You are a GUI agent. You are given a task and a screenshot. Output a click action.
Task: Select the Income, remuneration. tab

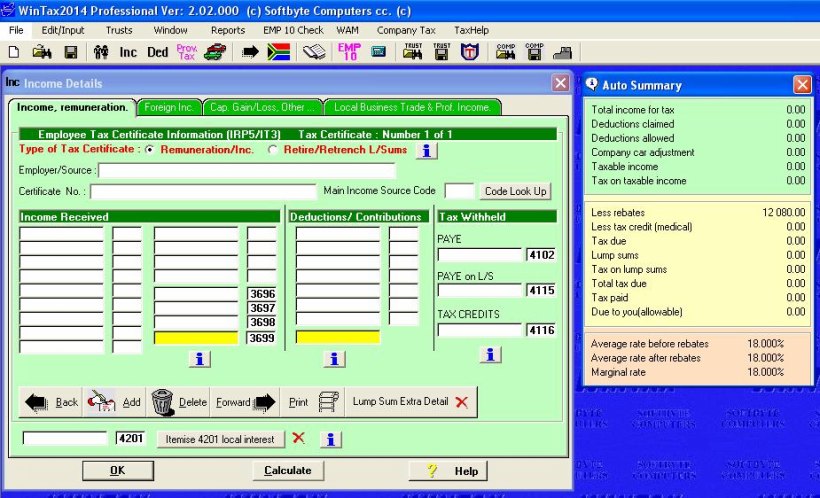point(73,107)
